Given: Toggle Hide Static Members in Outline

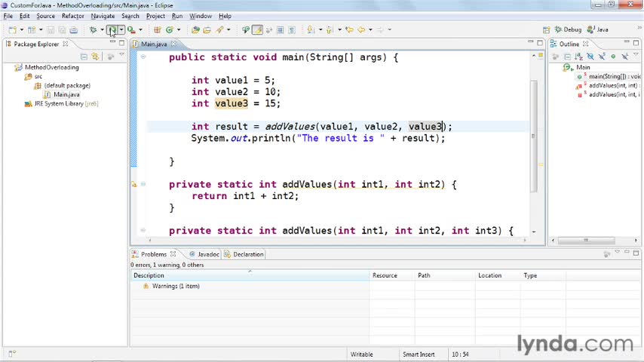Looking at the screenshot, I should coord(602,57).
